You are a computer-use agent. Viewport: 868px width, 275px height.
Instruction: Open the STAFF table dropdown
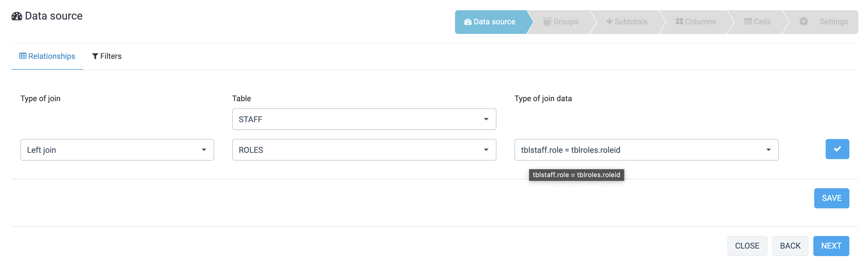(364, 119)
